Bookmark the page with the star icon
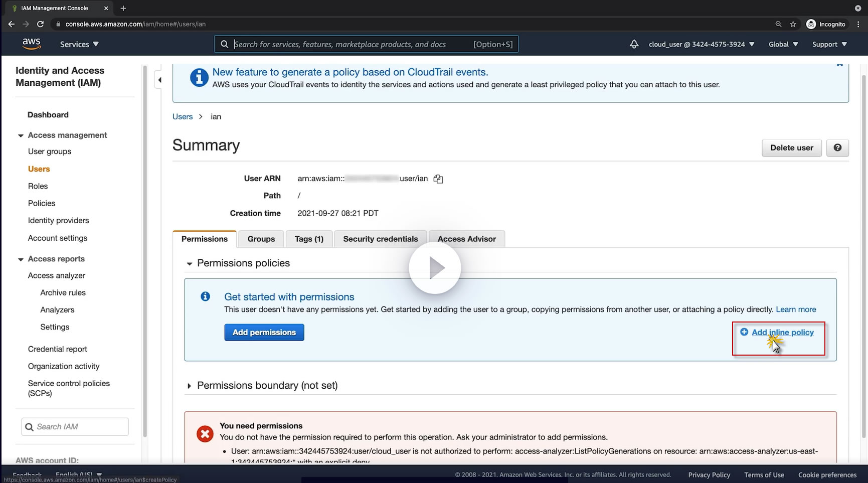 (x=793, y=24)
